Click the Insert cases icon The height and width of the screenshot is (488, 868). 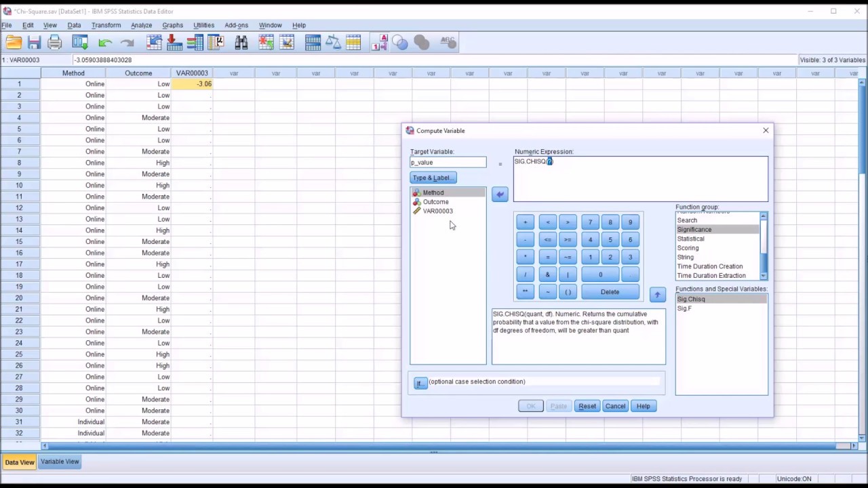(x=267, y=43)
